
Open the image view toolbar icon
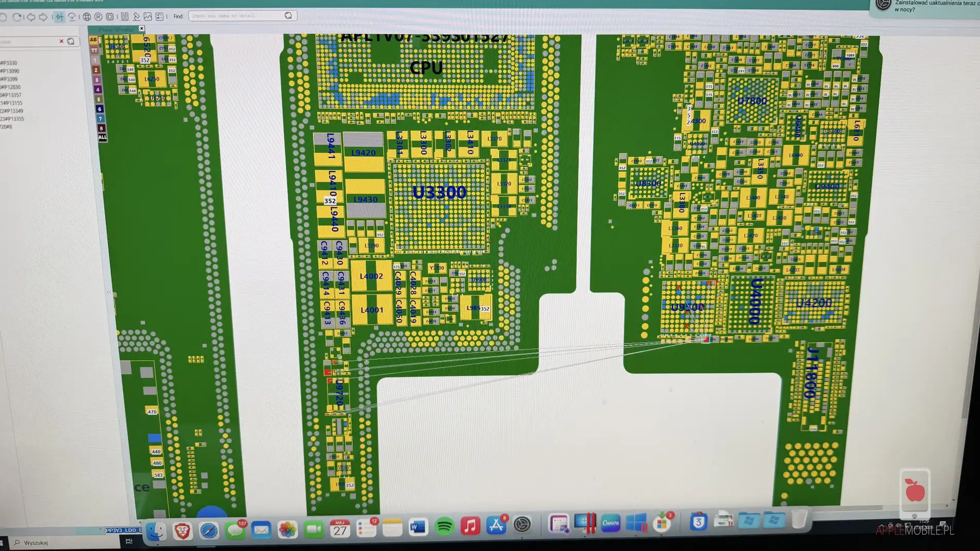tap(148, 16)
